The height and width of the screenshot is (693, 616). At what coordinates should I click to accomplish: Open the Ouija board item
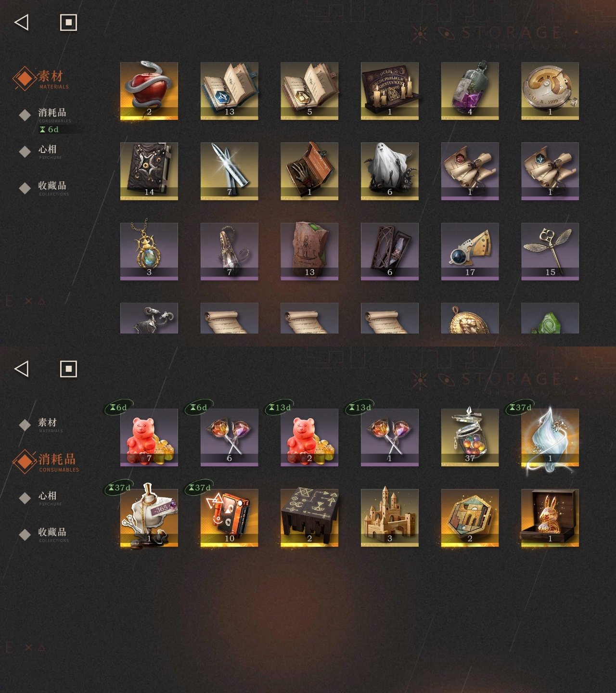coord(390,91)
